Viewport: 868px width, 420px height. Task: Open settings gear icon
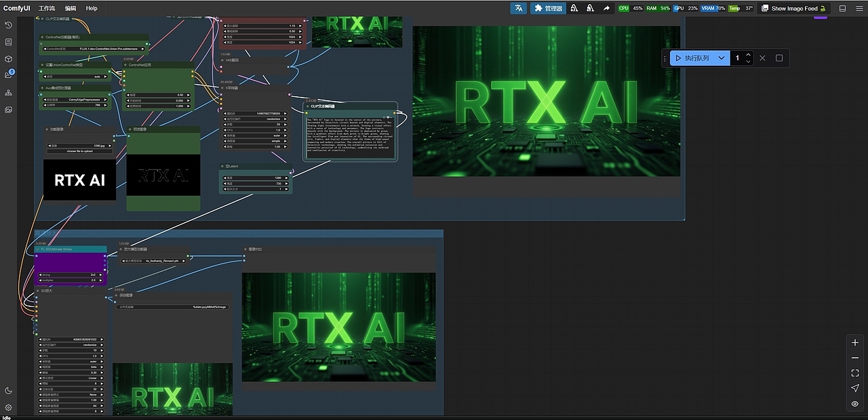[8, 408]
